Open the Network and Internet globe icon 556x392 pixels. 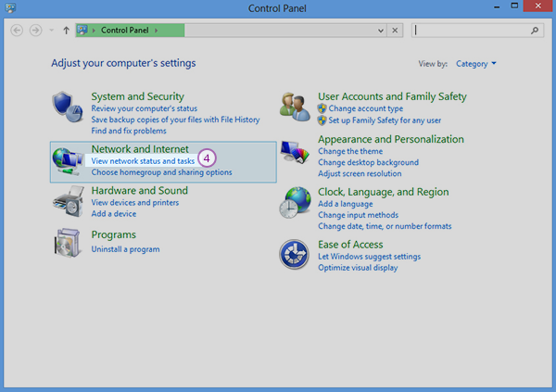[68, 161]
